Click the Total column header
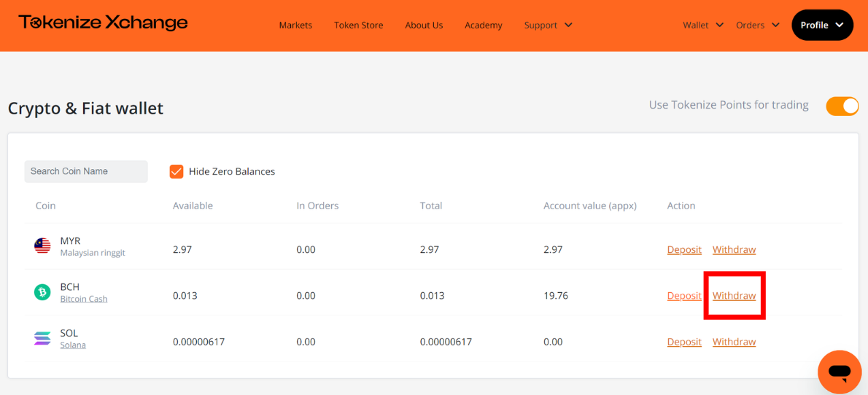This screenshot has width=868, height=395. tap(430, 206)
